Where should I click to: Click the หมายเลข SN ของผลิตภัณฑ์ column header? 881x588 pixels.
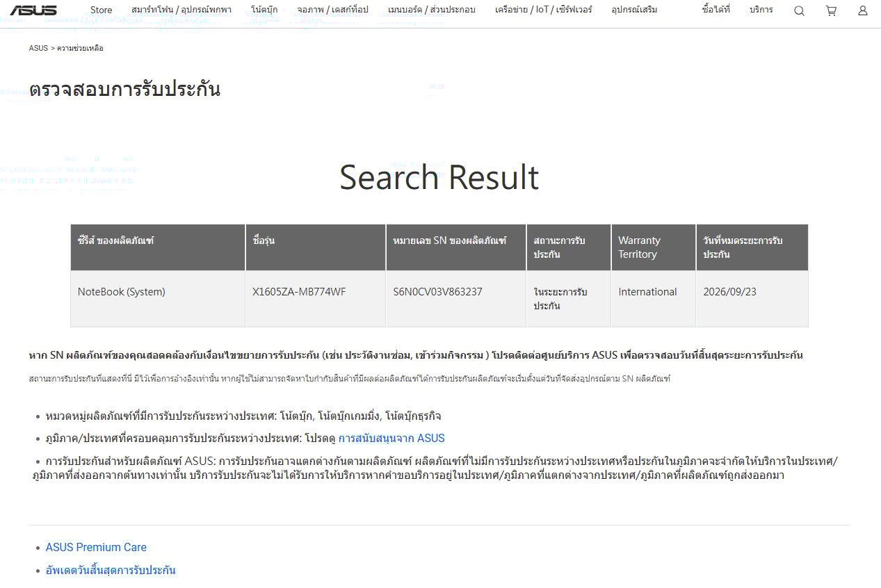tap(456, 247)
